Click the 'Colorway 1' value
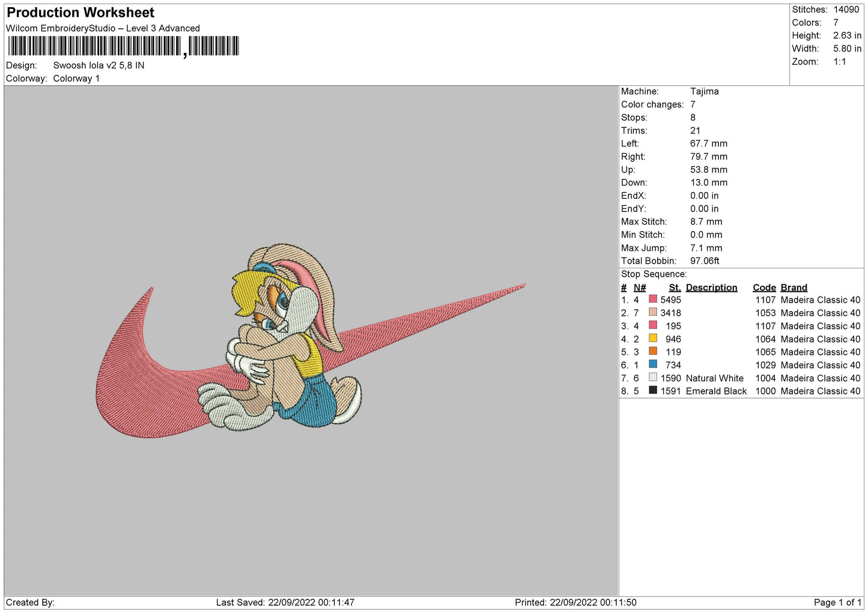 point(76,79)
